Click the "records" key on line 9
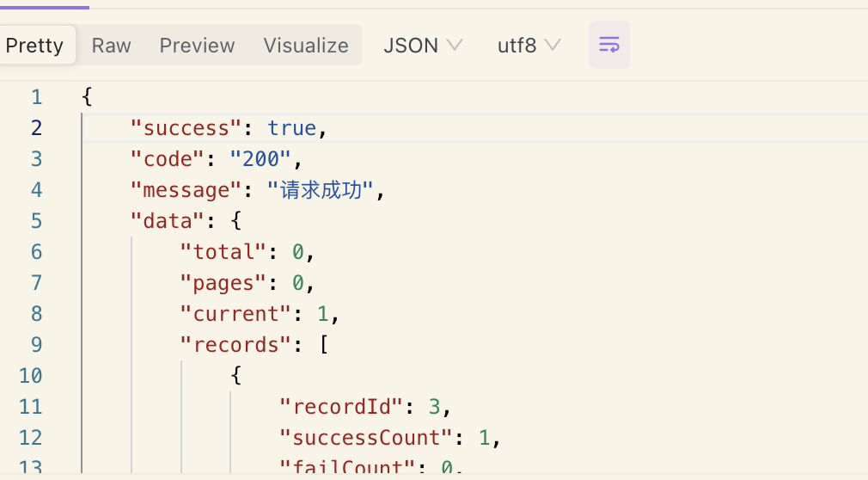Image resolution: width=868 pixels, height=480 pixels. click(x=235, y=345)
